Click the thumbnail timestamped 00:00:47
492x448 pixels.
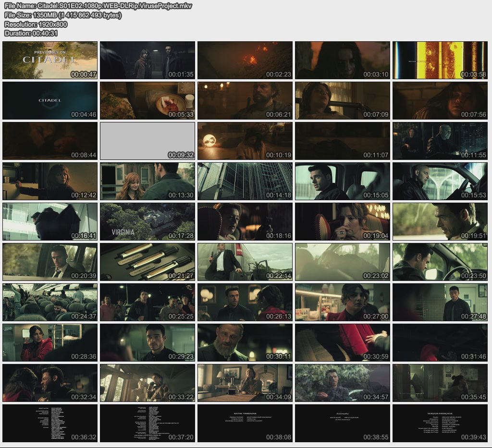pyautogui.click(x=50, y=60)
